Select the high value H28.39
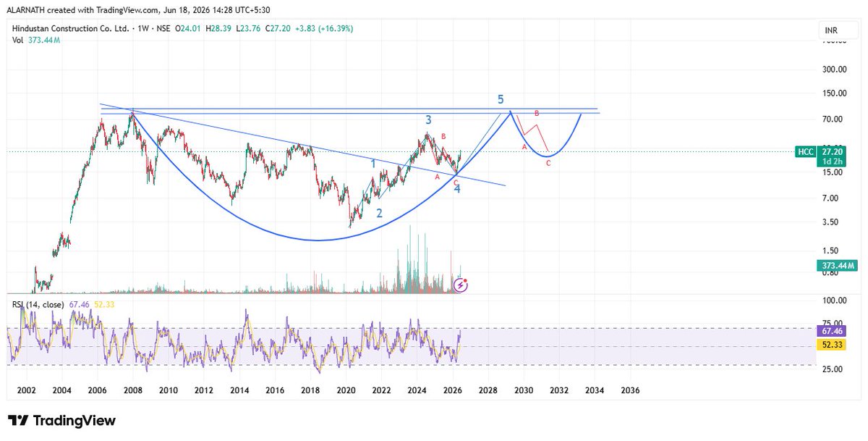Image resolution: width=868 pixels, height=441 pixels. tap(220, 28)
